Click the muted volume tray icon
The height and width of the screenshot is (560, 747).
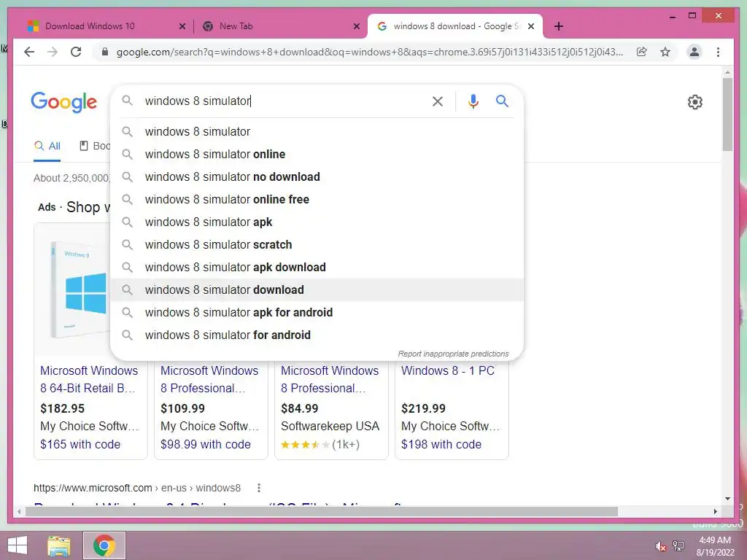[x=661, y=546]
